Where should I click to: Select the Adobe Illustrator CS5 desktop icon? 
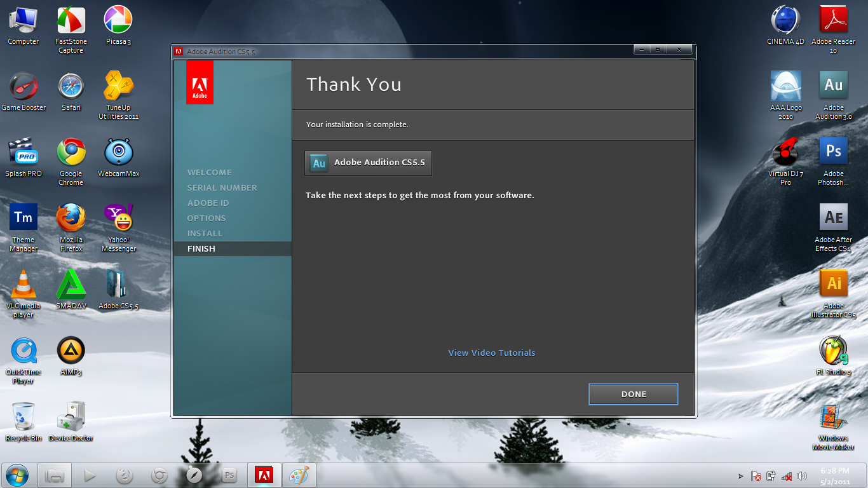834,295
